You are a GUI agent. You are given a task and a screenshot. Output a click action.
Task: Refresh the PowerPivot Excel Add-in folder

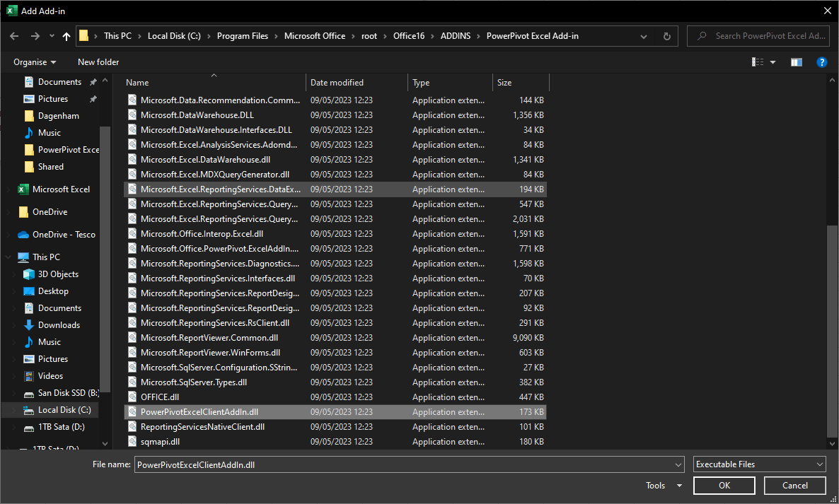click(666, 36)
